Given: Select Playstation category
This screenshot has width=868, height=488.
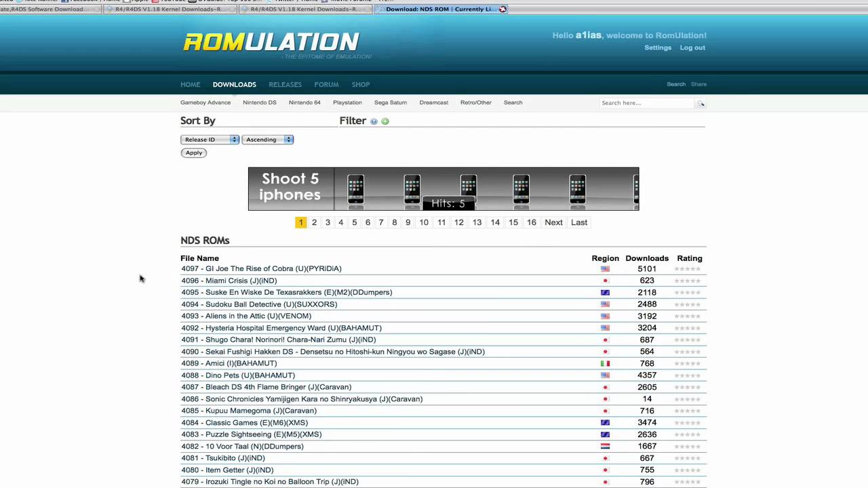Looking at the screenshot, I should (347, 102).
